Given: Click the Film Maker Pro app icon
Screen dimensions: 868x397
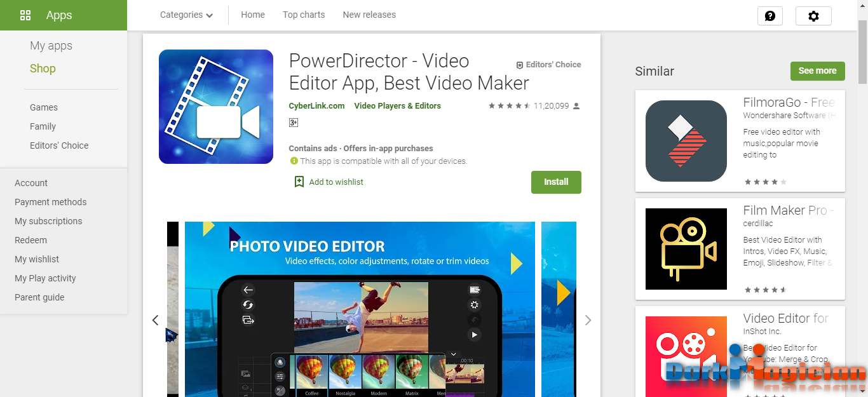Looking at the screenshot, I should (686, 249).
